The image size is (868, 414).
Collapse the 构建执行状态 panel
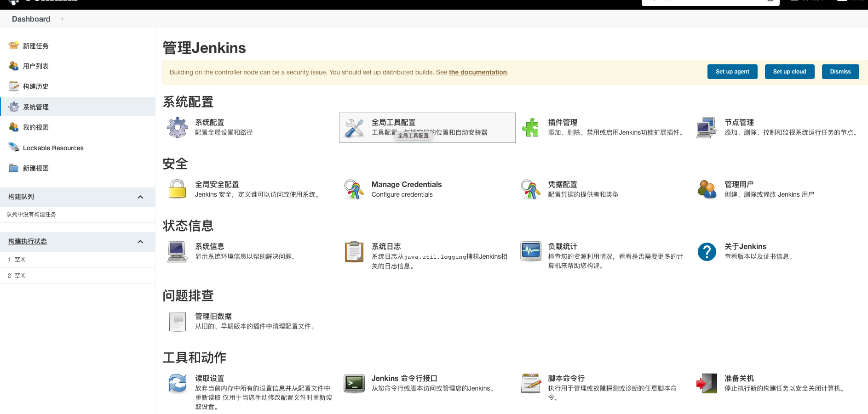pos(140,241)
